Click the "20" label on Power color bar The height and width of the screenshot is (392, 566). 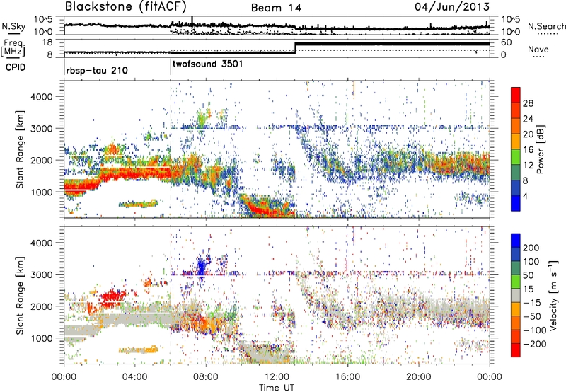(x=528, y=134)
